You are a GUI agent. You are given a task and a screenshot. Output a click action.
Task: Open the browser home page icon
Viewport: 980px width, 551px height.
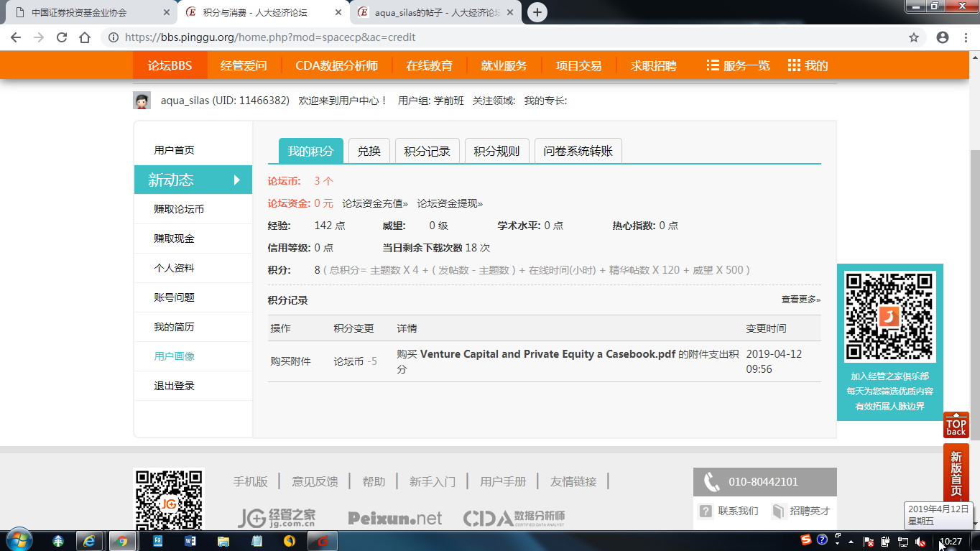[85, 37]
